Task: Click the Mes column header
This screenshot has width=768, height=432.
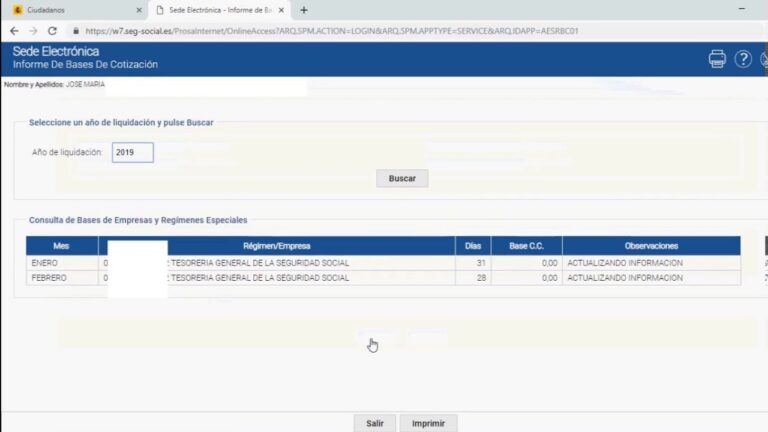Action: point(62,246)
